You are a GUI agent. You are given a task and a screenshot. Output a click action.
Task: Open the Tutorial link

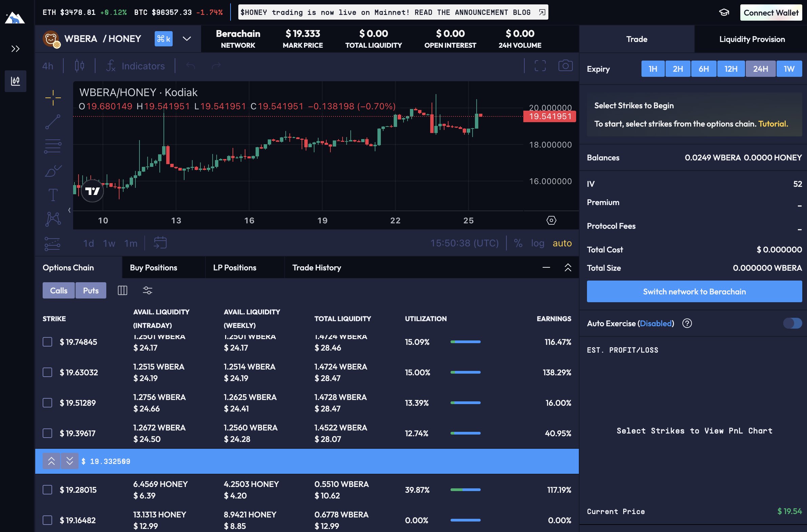773,124
